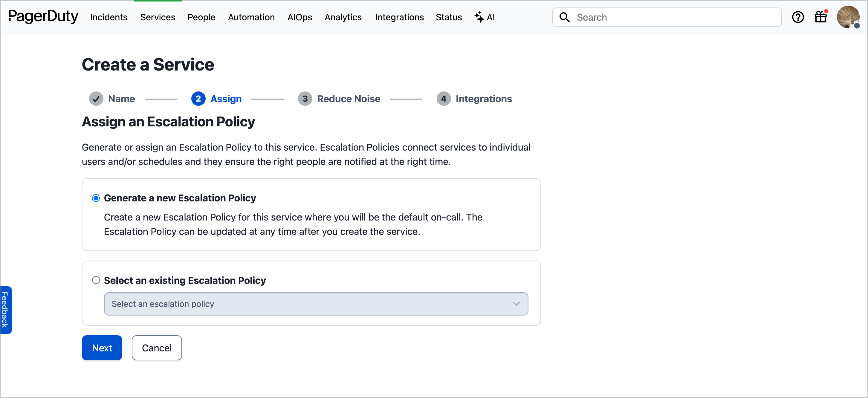Viewport: 868px width, 398px height.
Task: Click step 3 Reduce Noise circle
Action: click(x=305, y=99)
